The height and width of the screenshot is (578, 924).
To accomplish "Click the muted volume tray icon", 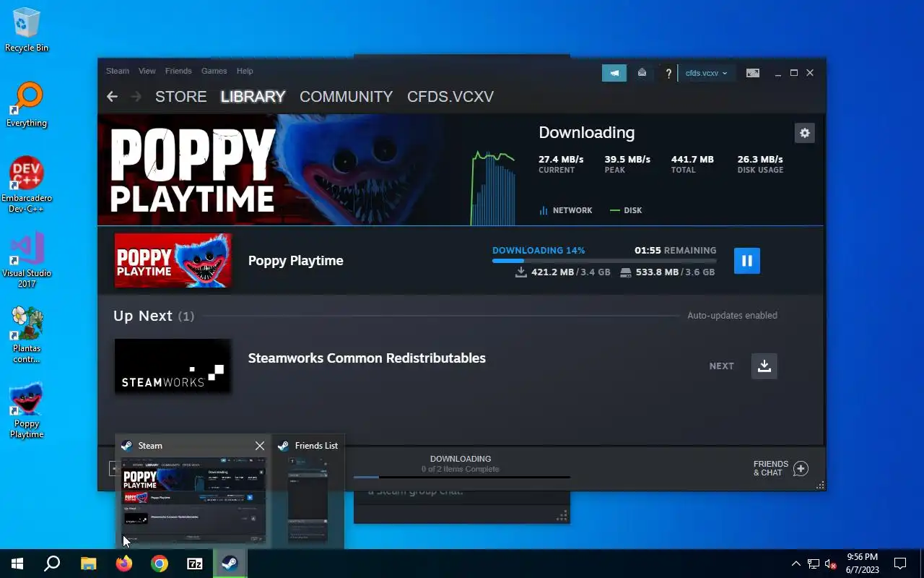I will pyautogui.click(x=830, y=564).
